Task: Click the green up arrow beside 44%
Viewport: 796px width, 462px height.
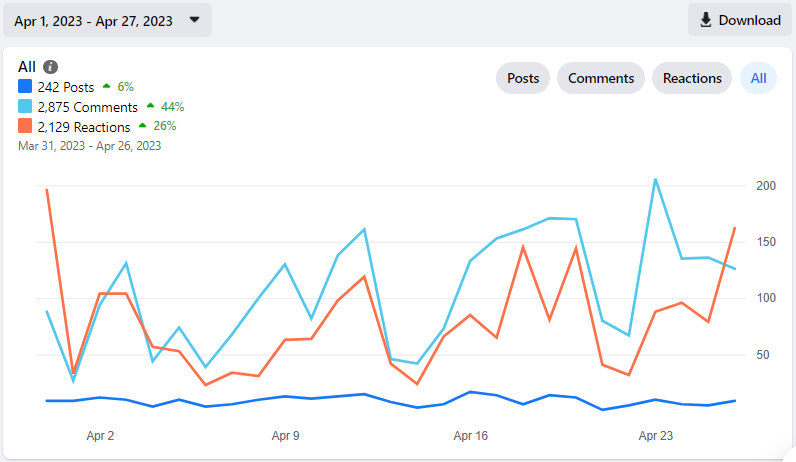Action: tap(150, 106)
